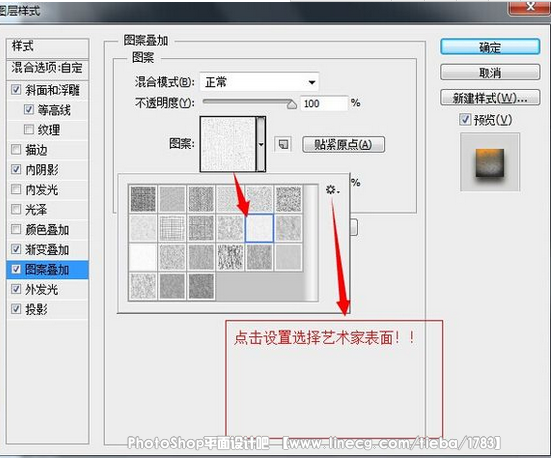Pick the second pattern in the third row

point(172,258)
